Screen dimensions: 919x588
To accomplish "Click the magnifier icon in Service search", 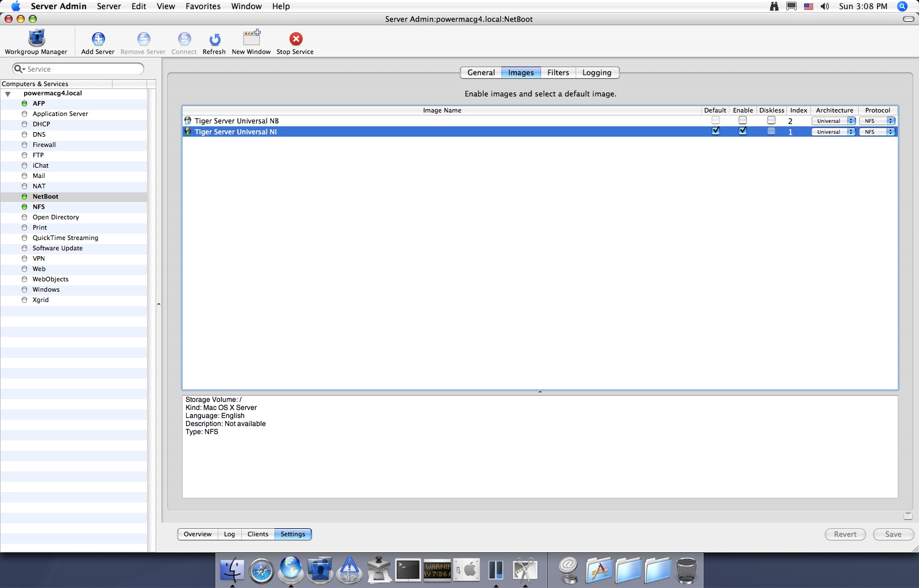I will pos(19,69).
